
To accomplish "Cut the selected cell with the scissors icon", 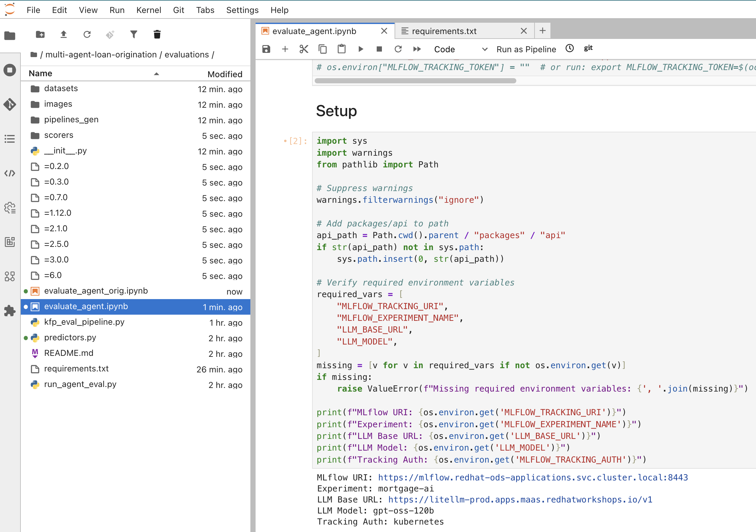I will click(x=304, y=49).
